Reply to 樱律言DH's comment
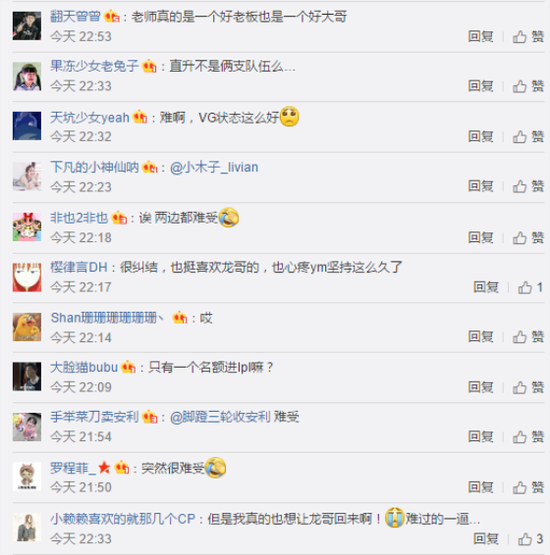Screen dimensions: 550x555 tap(486, 287)
